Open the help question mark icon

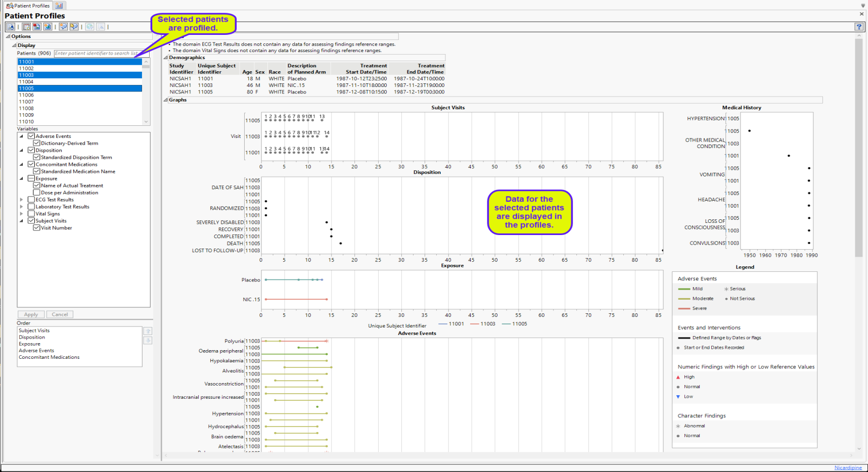point(859,27)
